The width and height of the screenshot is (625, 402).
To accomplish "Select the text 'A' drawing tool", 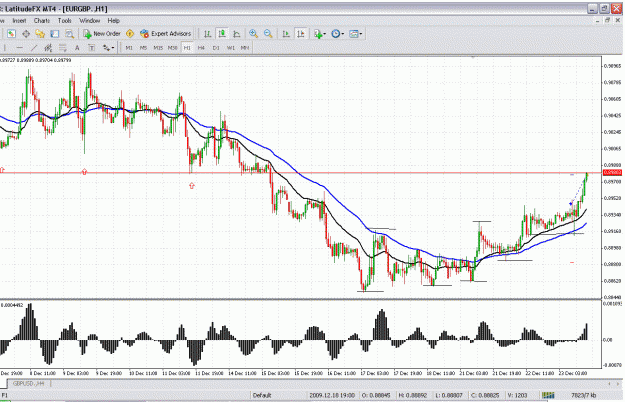I will click(77, 48).
